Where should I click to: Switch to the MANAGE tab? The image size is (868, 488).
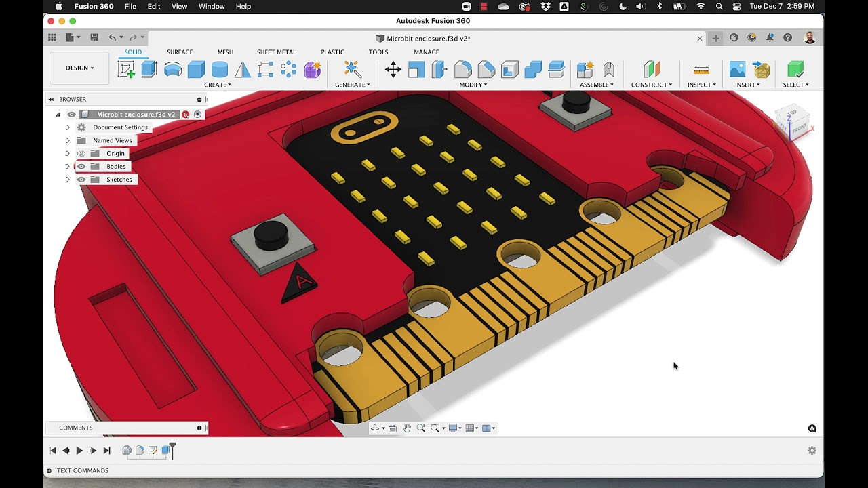click(427, 52)
